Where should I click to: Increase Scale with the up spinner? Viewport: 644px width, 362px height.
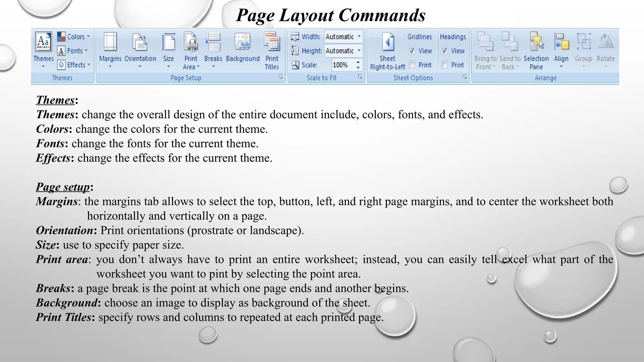[x=358, y=62]
